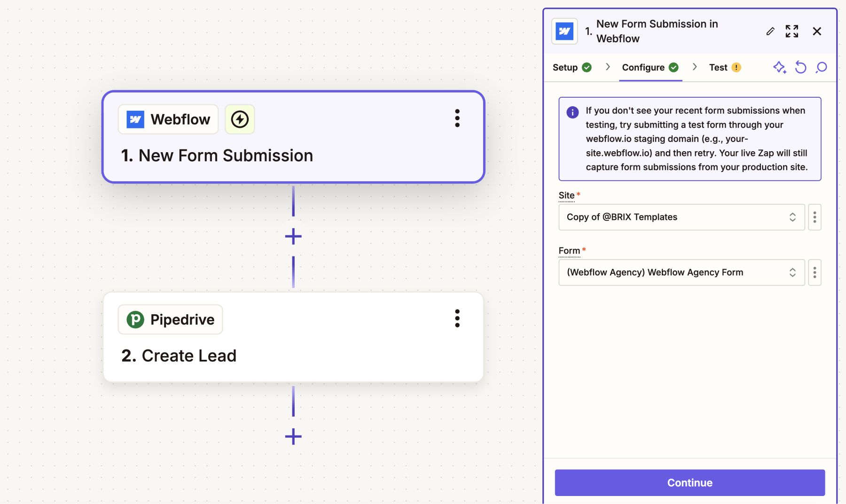The image size is (846, 504).
Task: Open the Site dropdown
Action: (x=681, y=217)
